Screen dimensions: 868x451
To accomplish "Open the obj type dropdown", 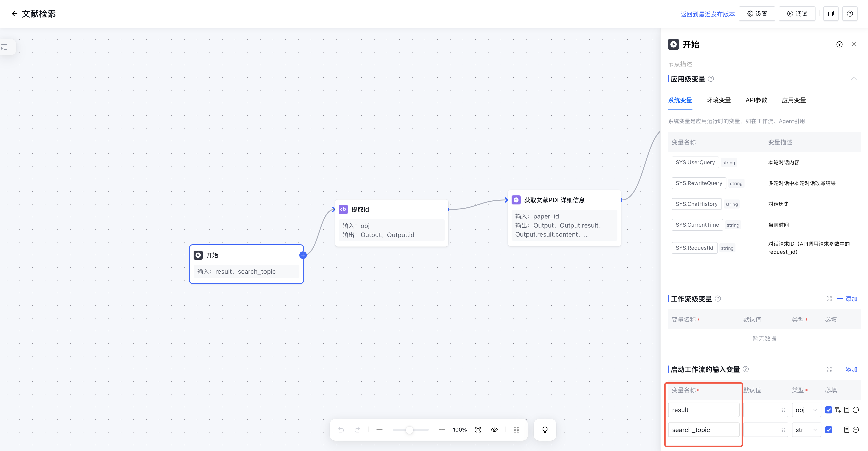I will 806,410.
